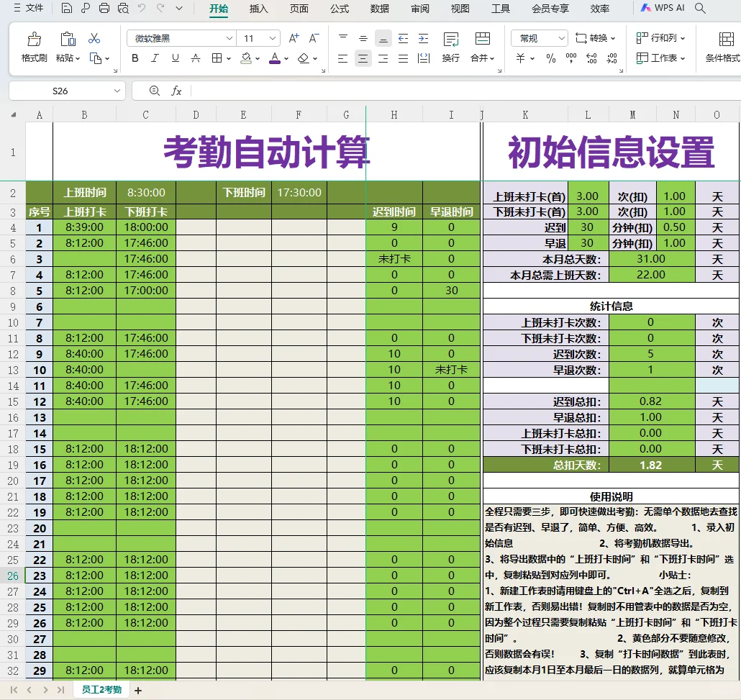741x700 pixels.
Task: Switch to the 插入 tab
Action: [258, 9]
